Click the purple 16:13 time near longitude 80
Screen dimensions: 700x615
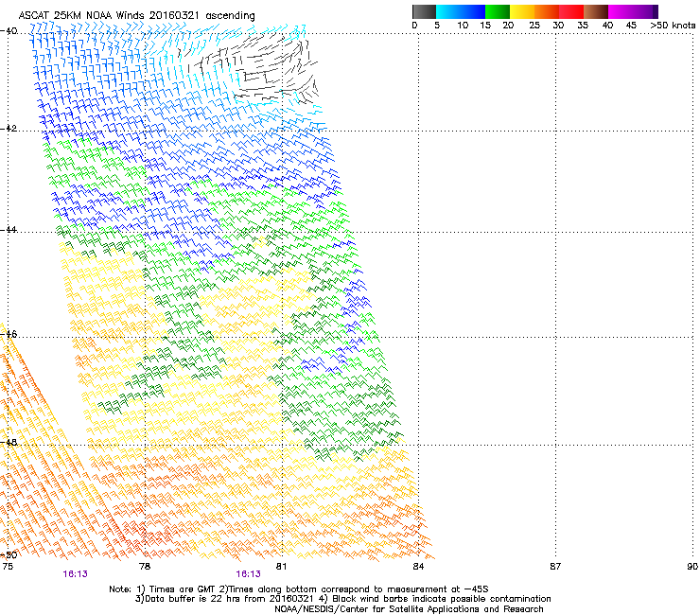pyautogui.click(x=248, y=574)
